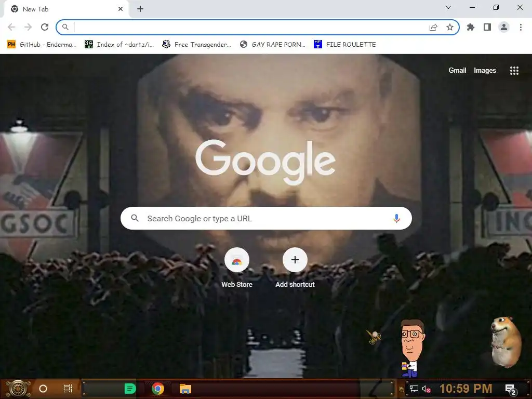Open Task View on the taskbar
Screen dimensions: 532x399
[68, 389]
